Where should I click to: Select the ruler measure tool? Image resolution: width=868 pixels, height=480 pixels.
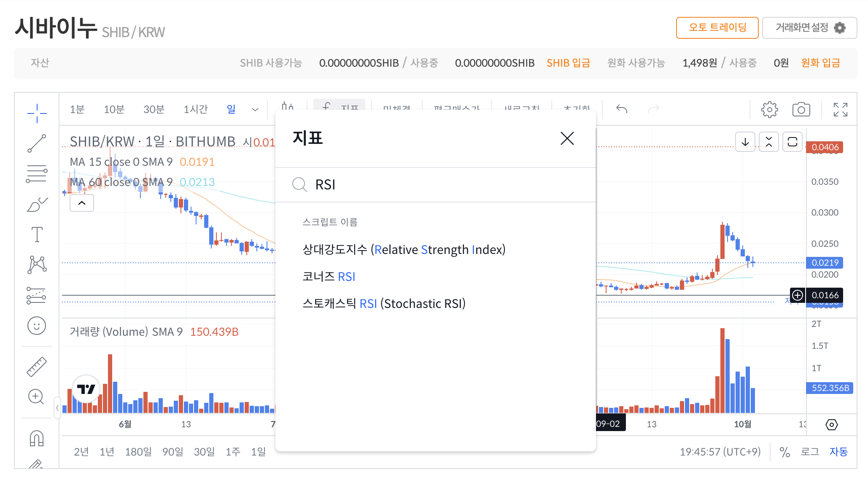(37, 367)
